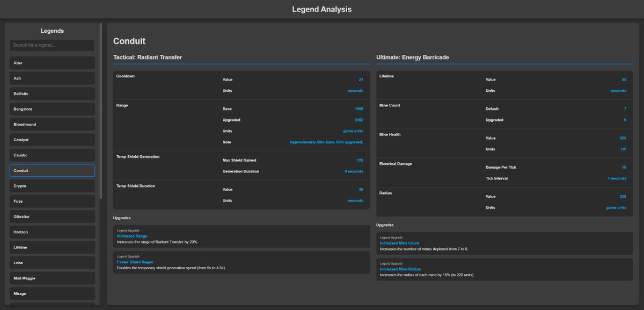Choose Gibraltar from the sidebar

click(x=52, y=217)
